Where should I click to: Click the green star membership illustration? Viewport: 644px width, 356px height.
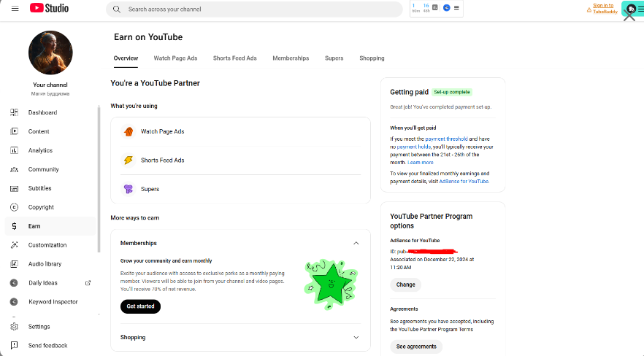tap(331, 284)
